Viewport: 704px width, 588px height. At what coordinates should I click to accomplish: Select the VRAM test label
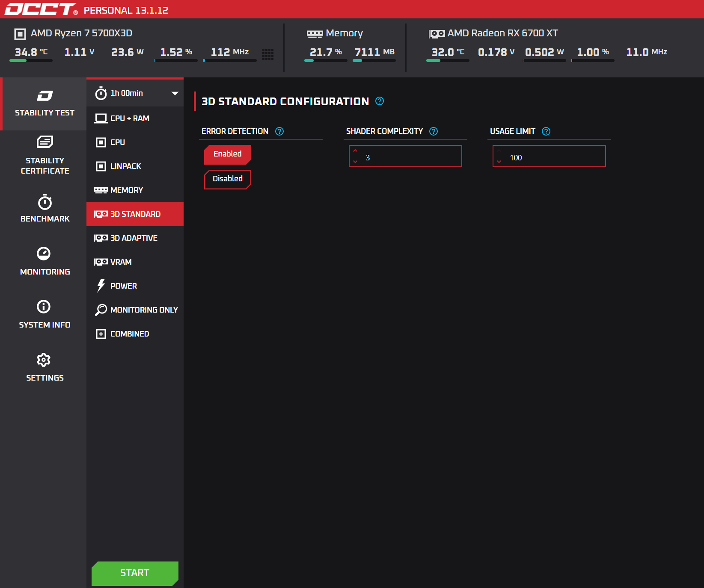pos(121,262)
